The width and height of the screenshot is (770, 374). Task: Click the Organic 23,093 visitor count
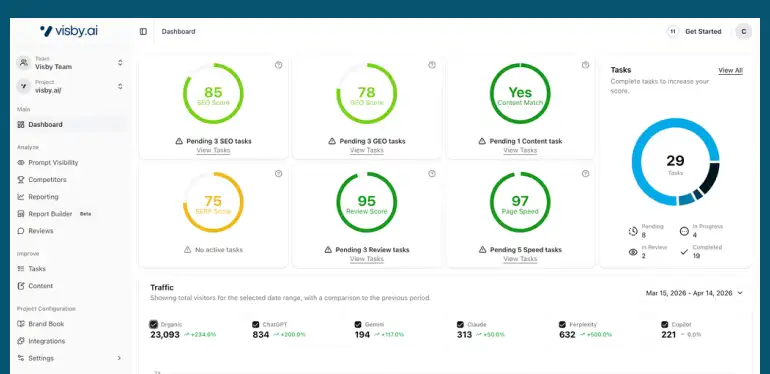click(x=165, y=335)
